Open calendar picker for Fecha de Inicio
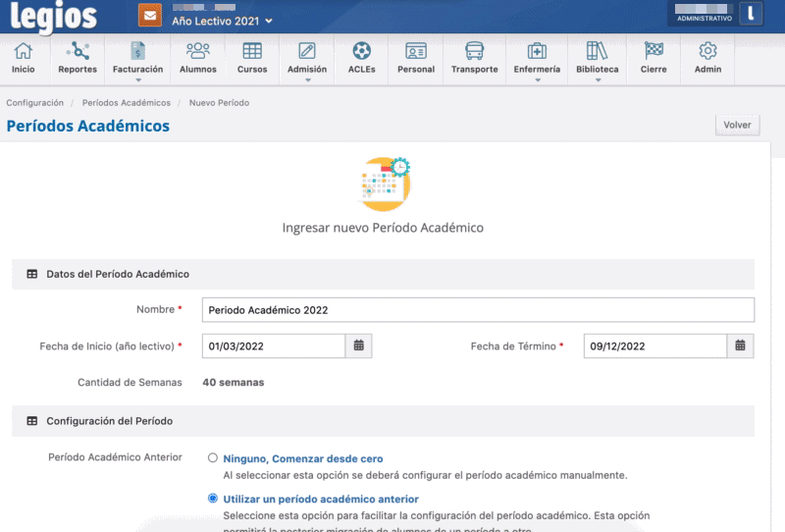 [359, 346]
